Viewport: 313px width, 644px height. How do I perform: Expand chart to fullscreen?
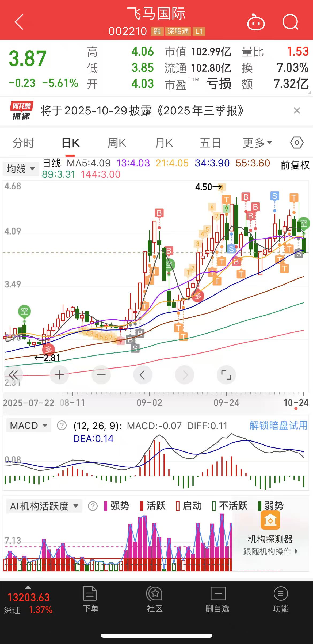coord(226,375)
